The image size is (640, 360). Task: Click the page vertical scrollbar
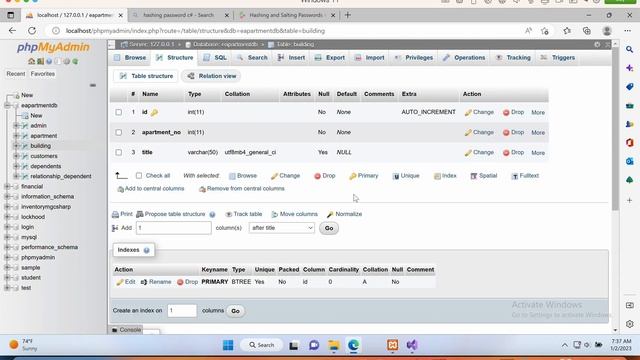[x=616, y=129]
